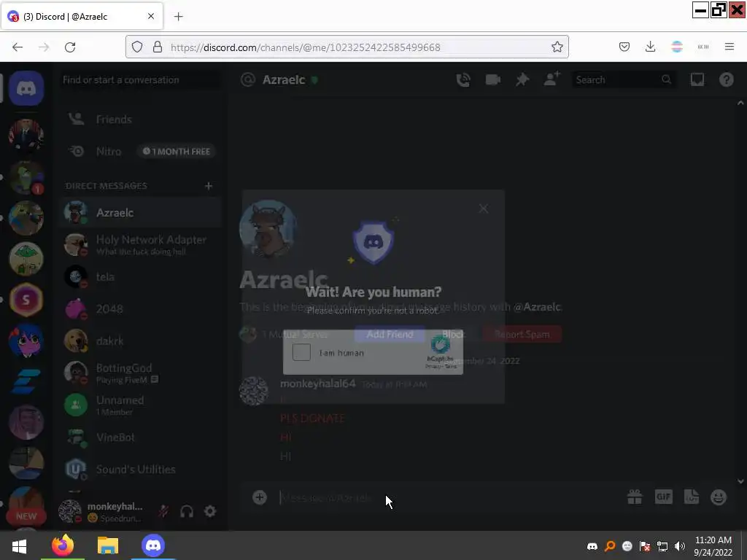
Task: Open Discord home direct messages button
Action: pyautogui.click(x=26, y=88)
